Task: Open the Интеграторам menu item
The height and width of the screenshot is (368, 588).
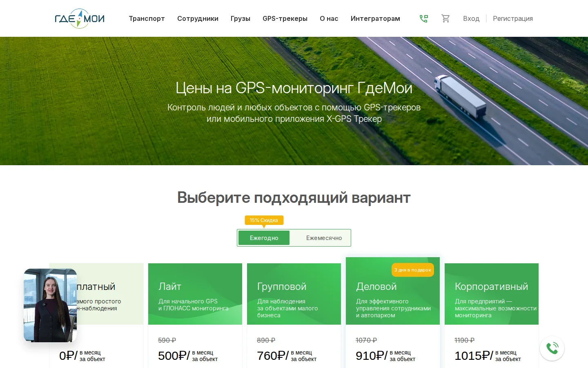Action: [x=375, y=18]
